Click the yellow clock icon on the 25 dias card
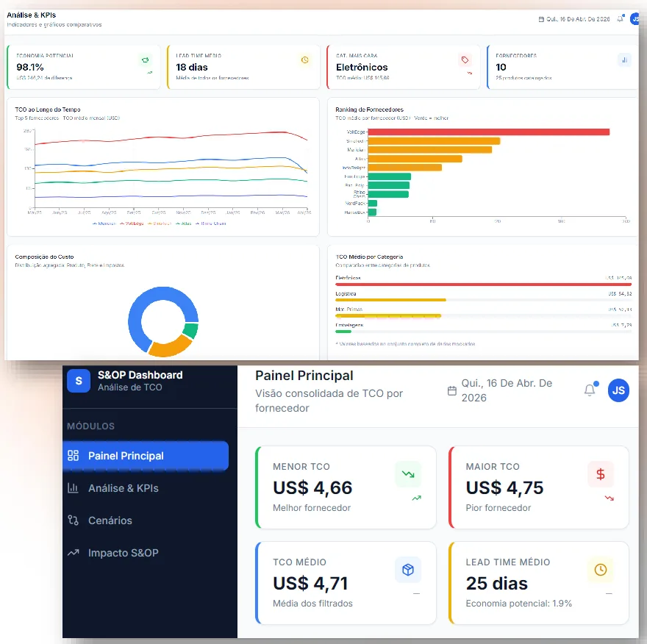647x644 pixels. (601, 570)
